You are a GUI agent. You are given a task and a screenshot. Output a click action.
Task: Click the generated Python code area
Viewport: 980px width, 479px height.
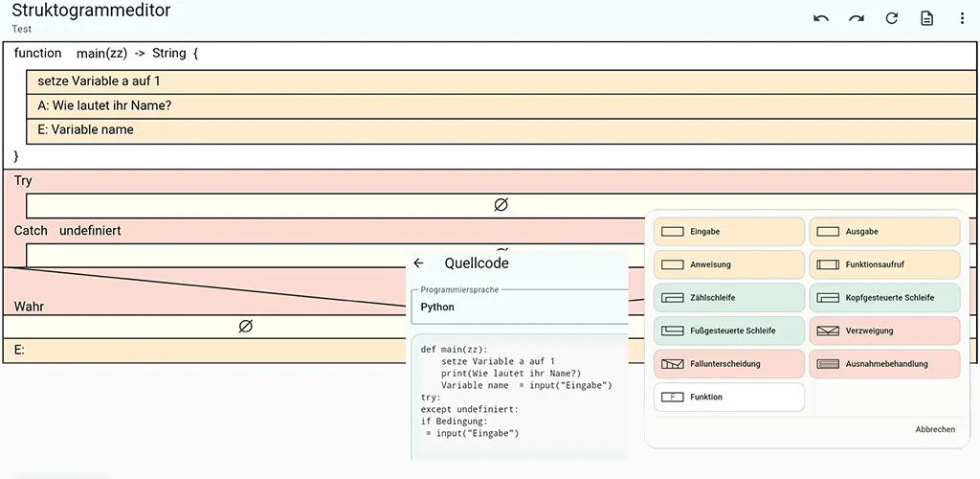(x=520, y=397)
